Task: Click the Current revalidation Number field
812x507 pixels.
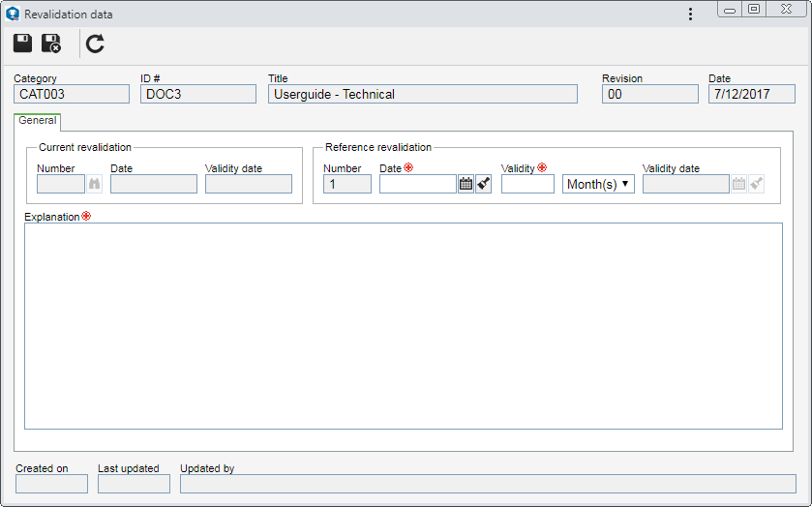Action: [x=61, y=184]
